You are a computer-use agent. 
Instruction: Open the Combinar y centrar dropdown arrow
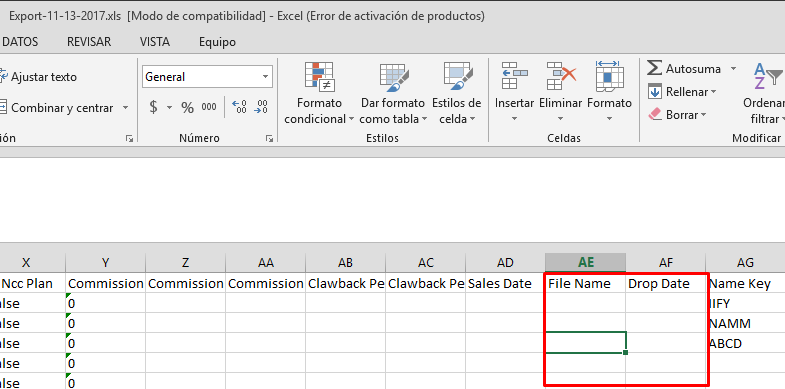(126, 108)
